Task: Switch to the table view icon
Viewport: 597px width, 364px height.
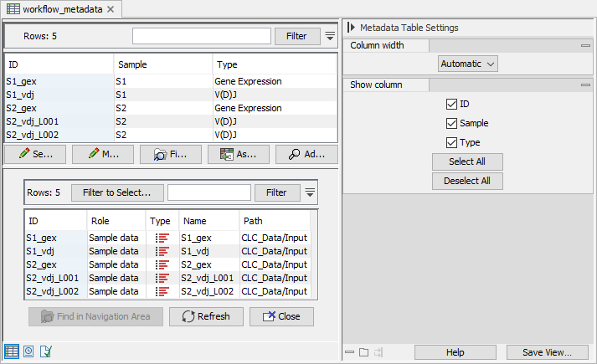Action: tap(12, 351)
